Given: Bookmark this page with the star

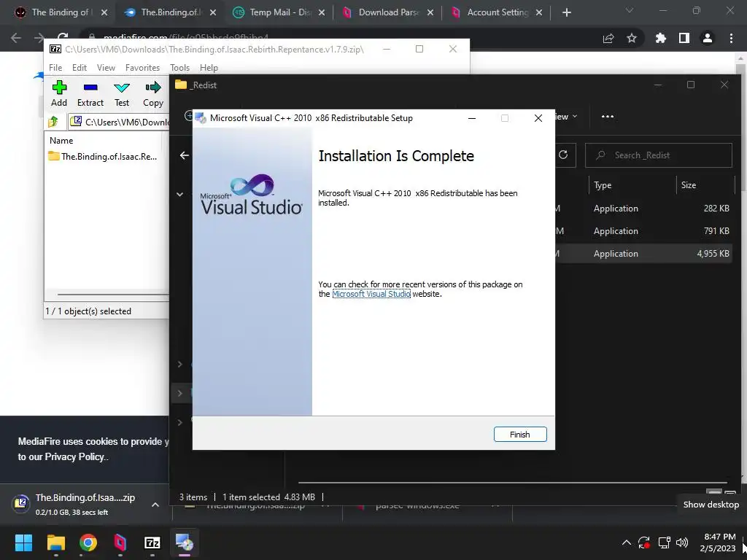Looking at the screenshot, I should tap(632, 38).
